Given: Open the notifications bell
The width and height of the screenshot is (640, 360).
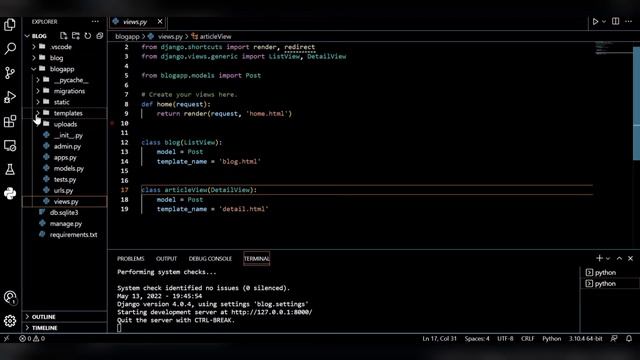Looking at the screenshot, I should [x=629, y=338].
